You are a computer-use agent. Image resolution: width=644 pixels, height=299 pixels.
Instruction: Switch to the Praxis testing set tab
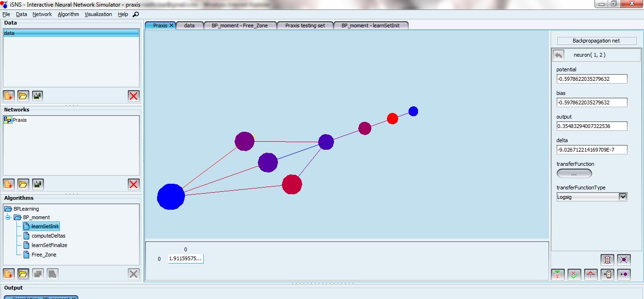coord(305,26)
